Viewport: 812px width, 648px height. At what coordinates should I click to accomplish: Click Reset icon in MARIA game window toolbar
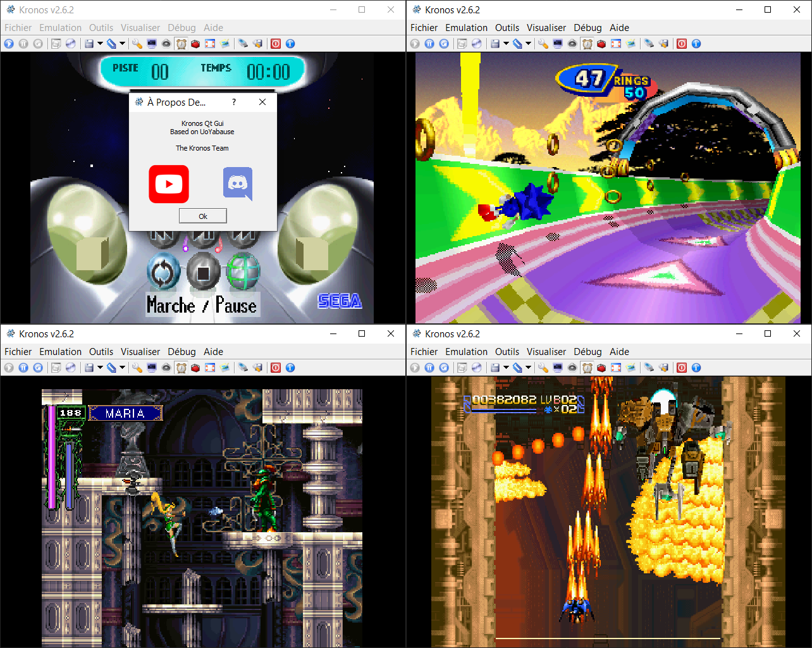38,368
